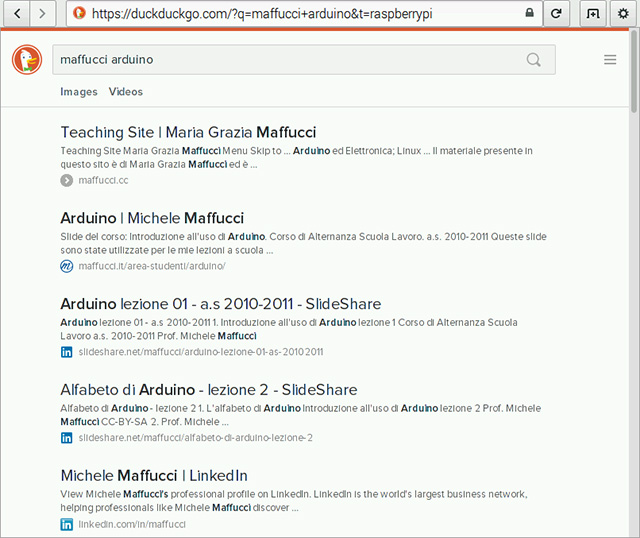Switch to the Images results tab

(x=79, y=92)
